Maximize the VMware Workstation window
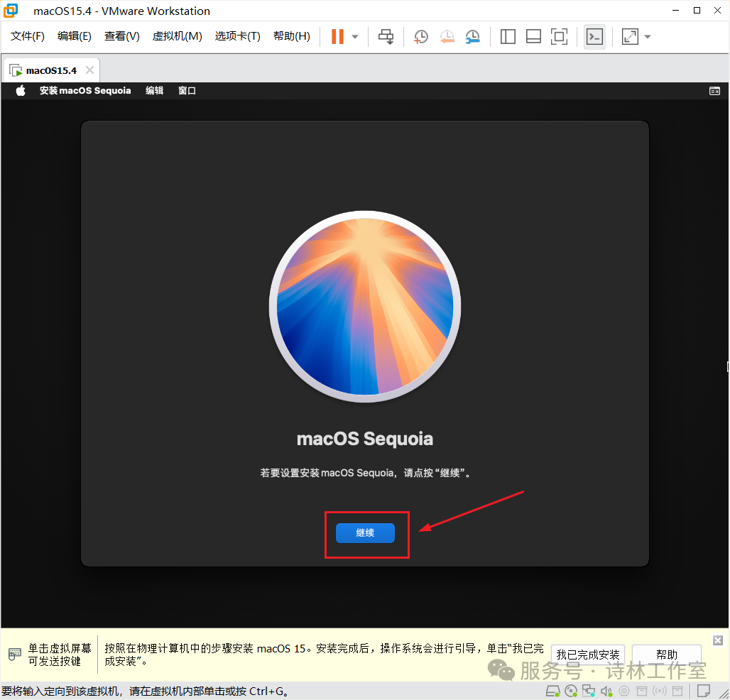730x700 pixels. tap(697, 10)
